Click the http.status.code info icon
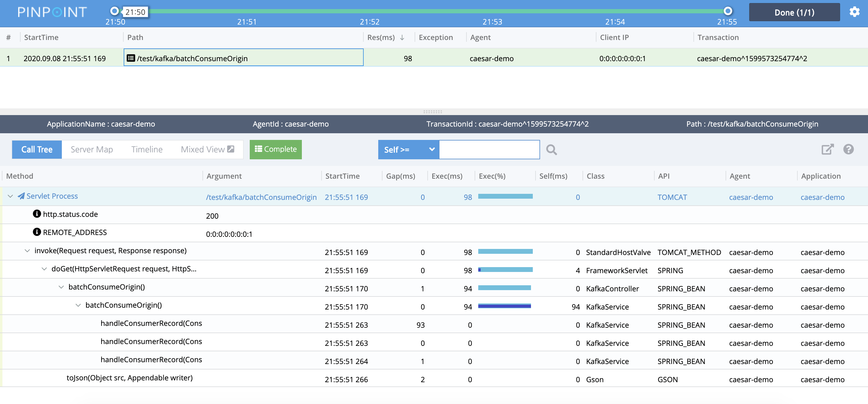The image size is (868, 404). (37, 214)
